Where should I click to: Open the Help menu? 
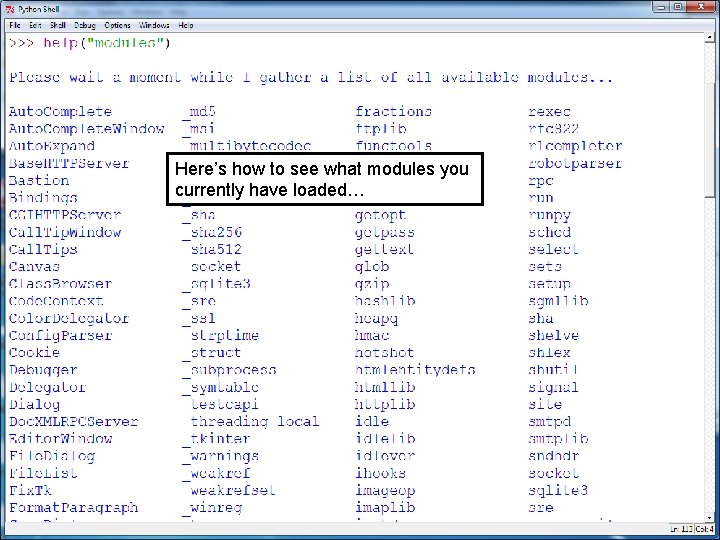pos(186,25)
